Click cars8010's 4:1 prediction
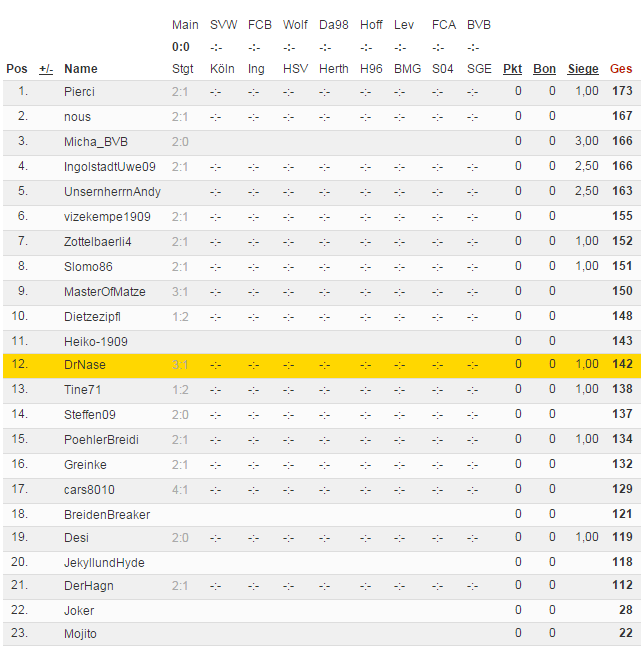 coord(180,490)
